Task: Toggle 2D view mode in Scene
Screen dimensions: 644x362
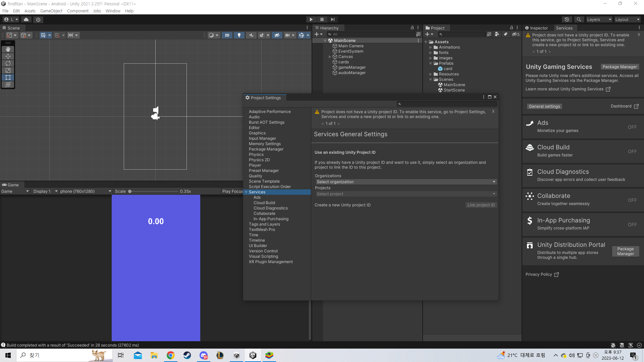Action: point(227,35)
